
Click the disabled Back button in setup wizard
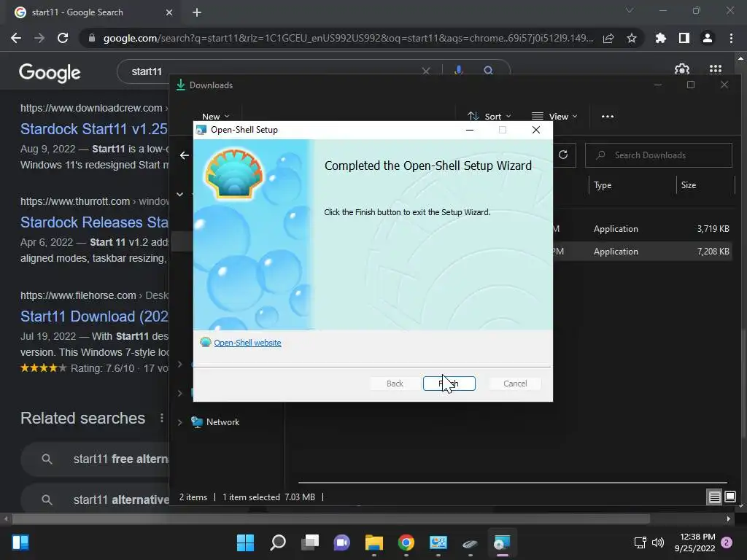[x=395, y=384]
